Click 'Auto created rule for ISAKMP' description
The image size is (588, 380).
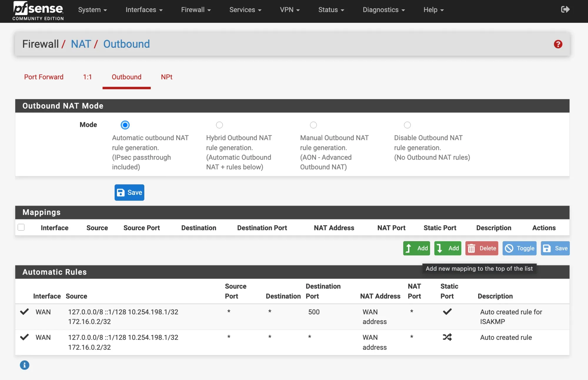pyautogui.click(x=511, y=317)
